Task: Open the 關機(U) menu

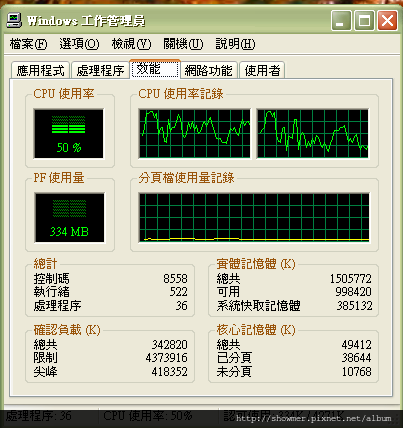Action: 183,44
